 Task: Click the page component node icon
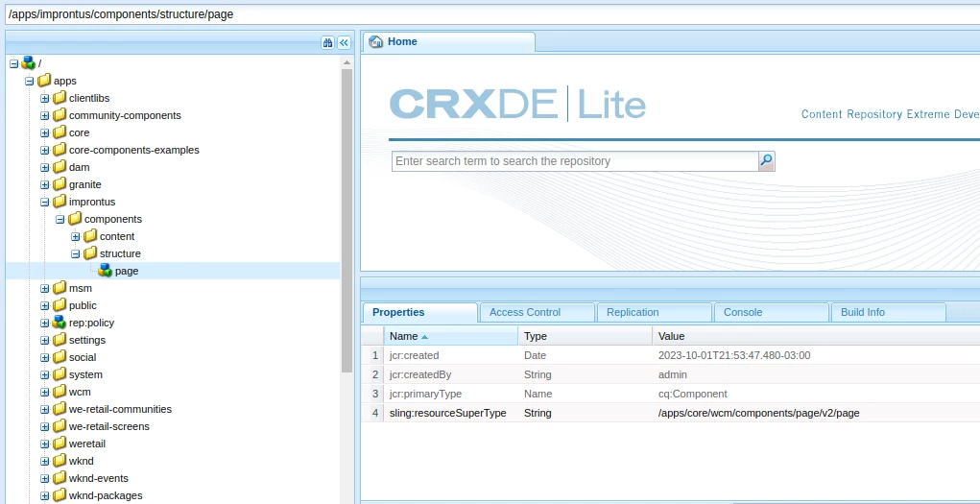[105, 271]
